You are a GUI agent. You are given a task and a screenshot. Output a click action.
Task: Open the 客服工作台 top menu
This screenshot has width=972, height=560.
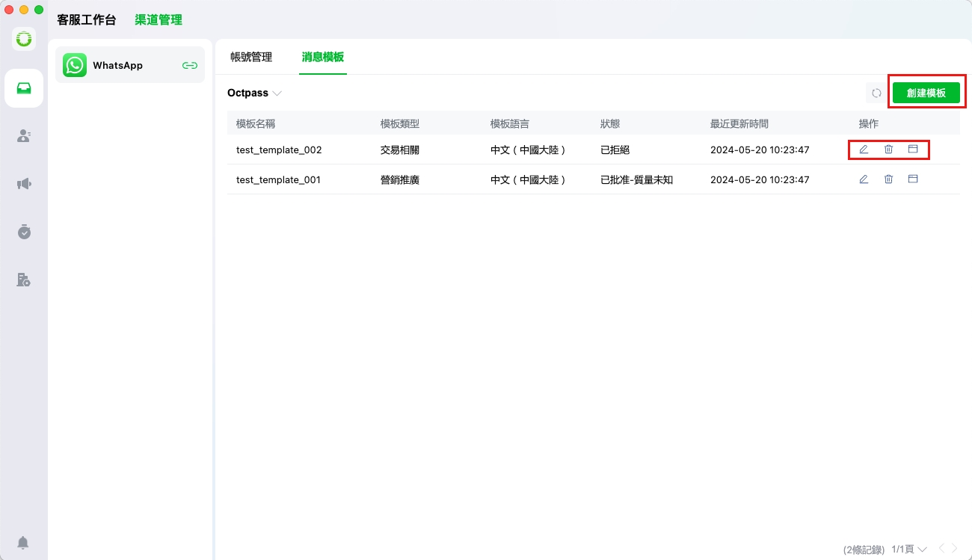87,20
